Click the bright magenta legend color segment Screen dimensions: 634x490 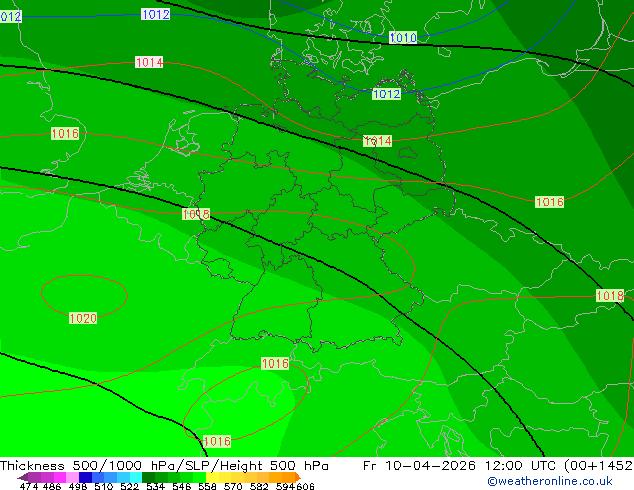point(60,477)
